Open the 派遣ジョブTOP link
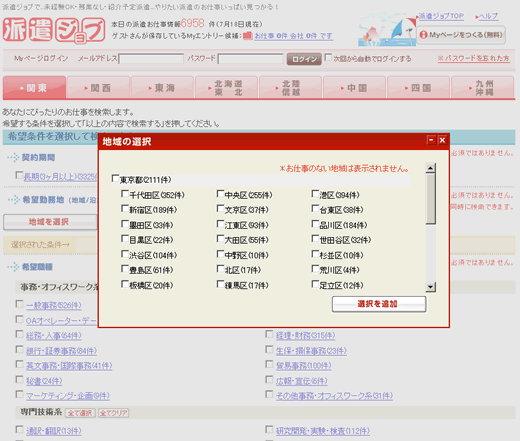This screenshot has height=441, width=520. [441, 16]
